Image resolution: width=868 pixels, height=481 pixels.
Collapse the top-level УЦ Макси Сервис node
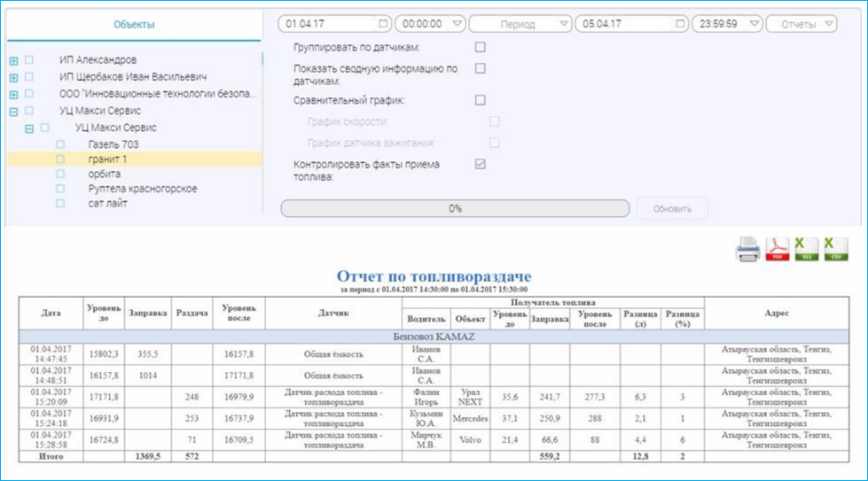(13, 112)
